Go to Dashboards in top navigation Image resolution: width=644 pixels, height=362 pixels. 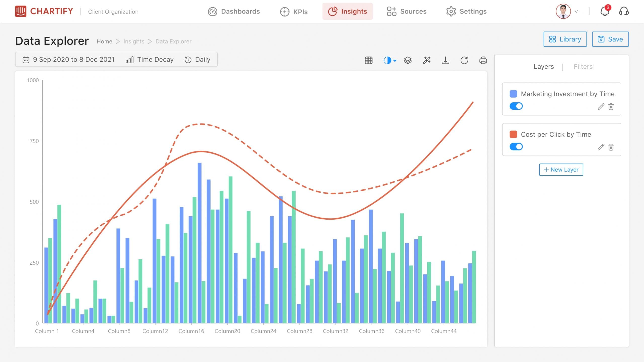234,12
